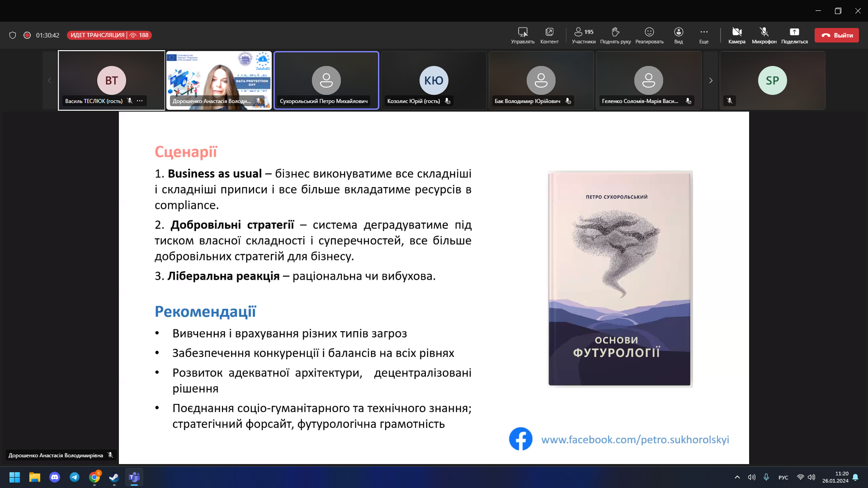This screenshot has height=488, width=868.
Task: Leave the meeting with Выйти
Action: coord(836,35)
